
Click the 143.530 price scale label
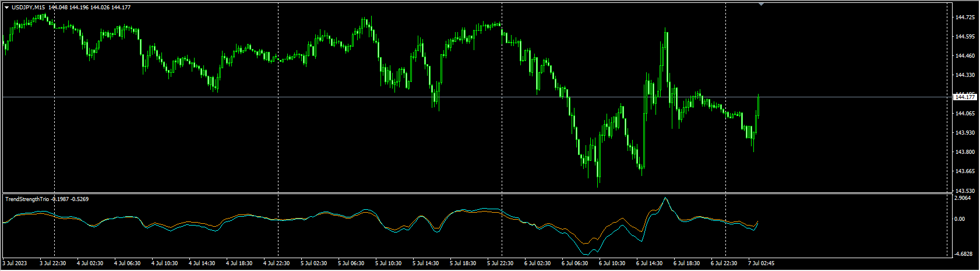click(x=965, y=191)
